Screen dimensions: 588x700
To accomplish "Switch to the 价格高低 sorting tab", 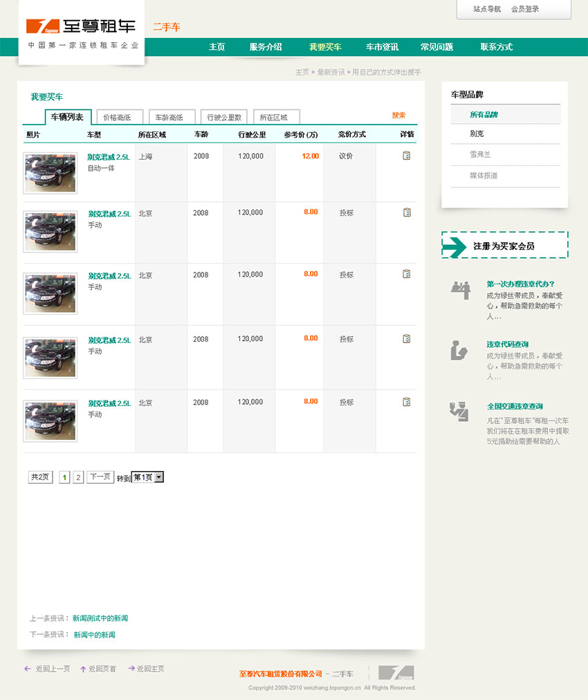I will pos(119,116).
